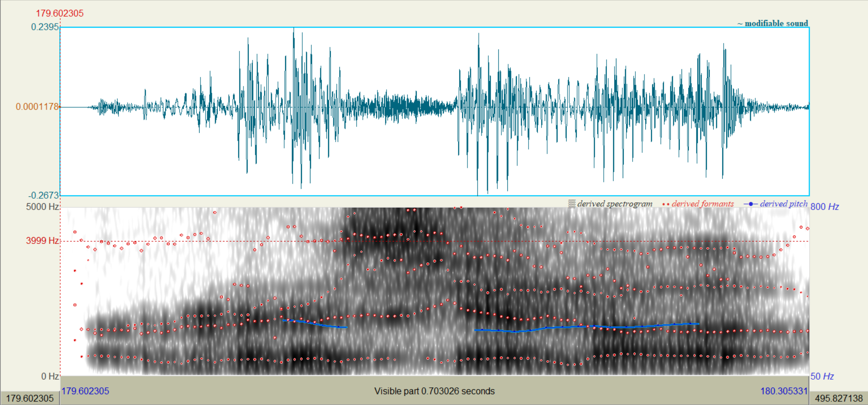Click the red 3999 Hz cursor frequency label
868x405 pixels.
[42, 241]
